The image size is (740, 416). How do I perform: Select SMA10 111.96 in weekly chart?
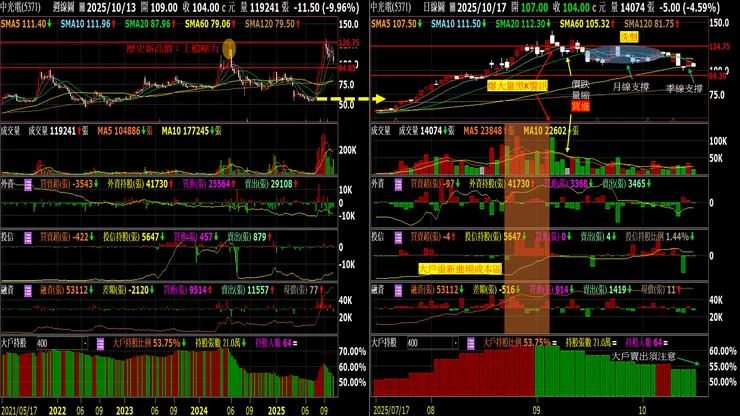coord(88,23)
